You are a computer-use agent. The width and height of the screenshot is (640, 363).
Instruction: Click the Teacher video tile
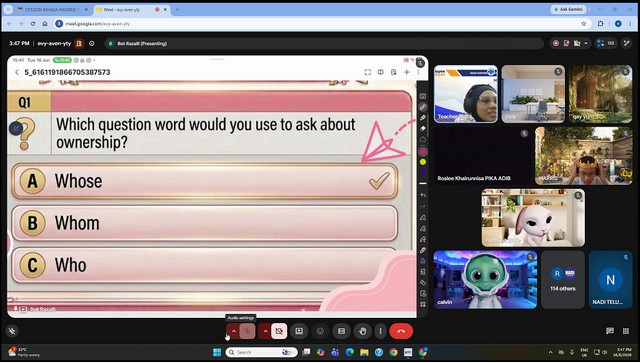466,94
